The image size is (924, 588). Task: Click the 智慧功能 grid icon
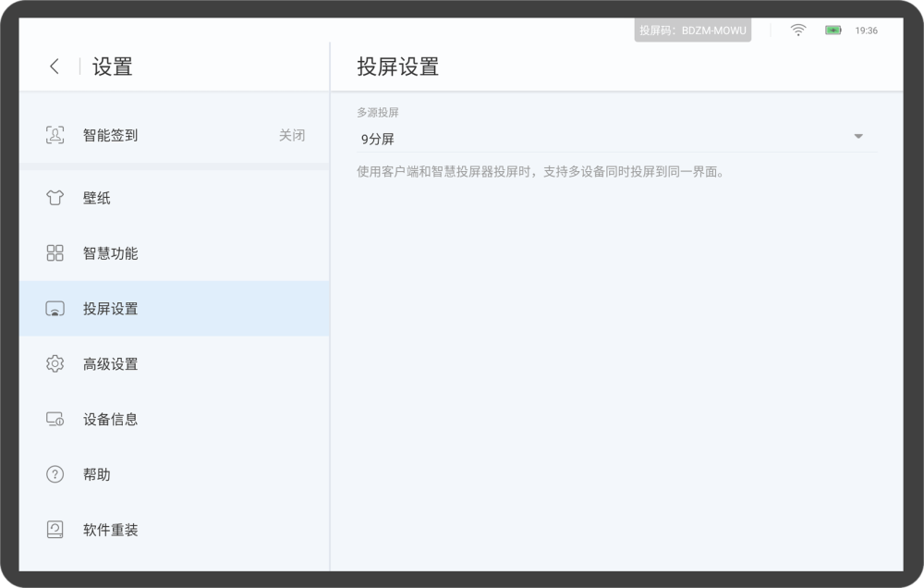pos(55,252)
